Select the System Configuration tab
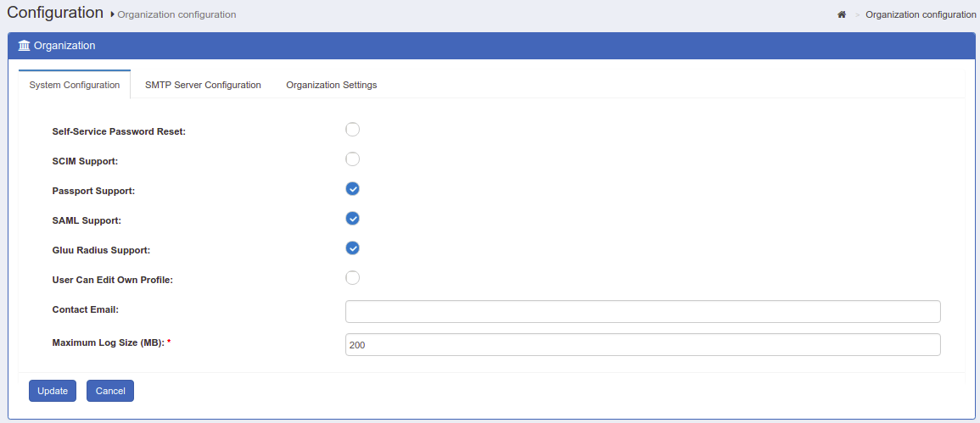 [x=75, y=85]
